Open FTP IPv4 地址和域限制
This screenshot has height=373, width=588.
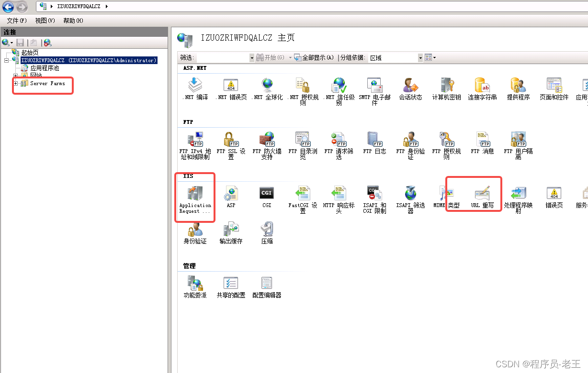coord(195,145)
